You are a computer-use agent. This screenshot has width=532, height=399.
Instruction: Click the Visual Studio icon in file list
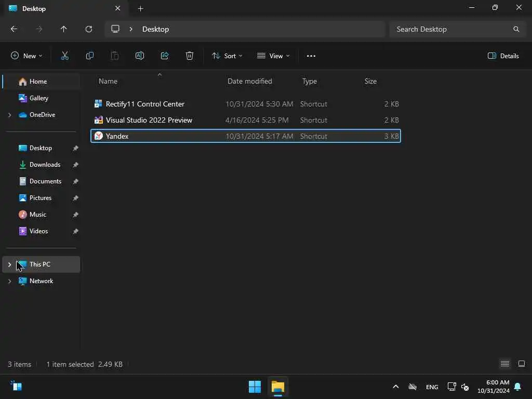pos(98,120)
